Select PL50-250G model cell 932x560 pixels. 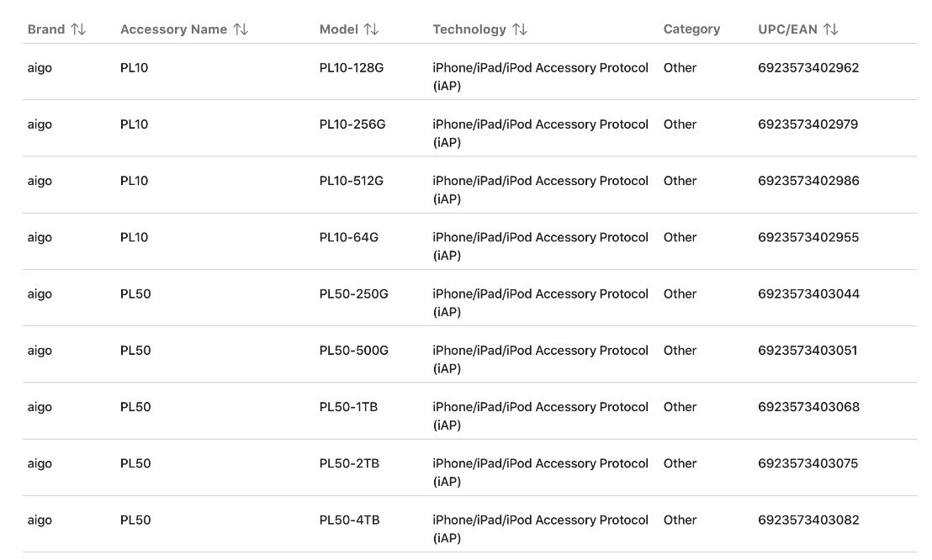coord(353,293)
